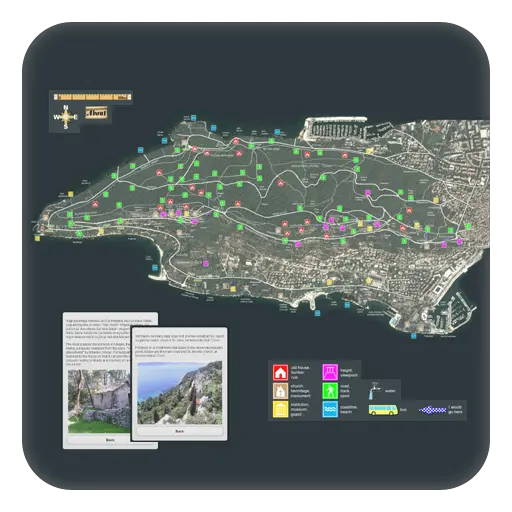Select the red old house legend icon
This screenshot has height=512, width=512.
[x=280, y=372]
